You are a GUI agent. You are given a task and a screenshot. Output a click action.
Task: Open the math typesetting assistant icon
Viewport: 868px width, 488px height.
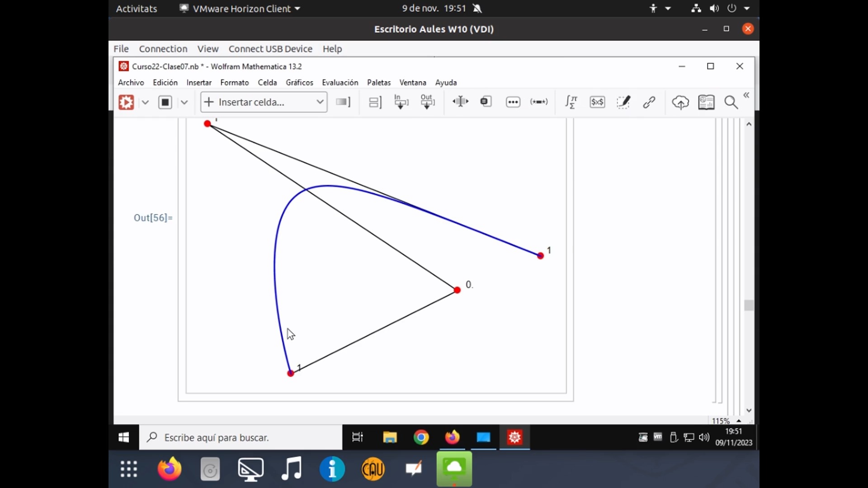tap(571, 102)
